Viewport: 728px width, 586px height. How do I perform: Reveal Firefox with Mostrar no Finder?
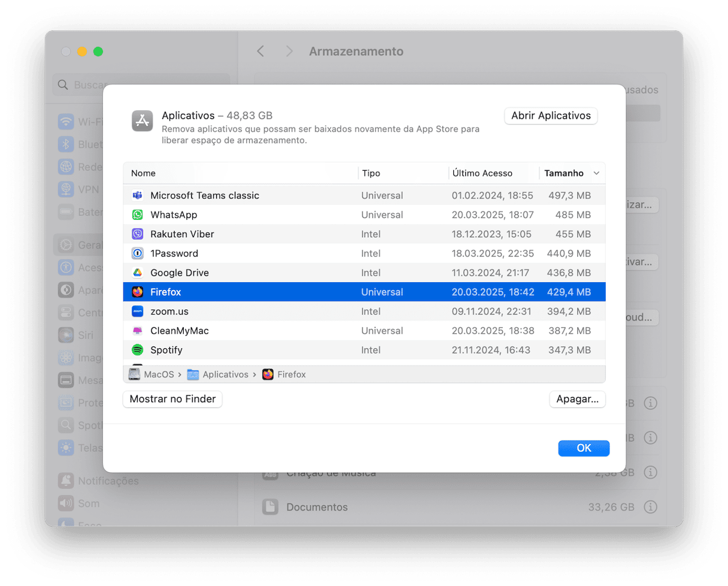172,399
